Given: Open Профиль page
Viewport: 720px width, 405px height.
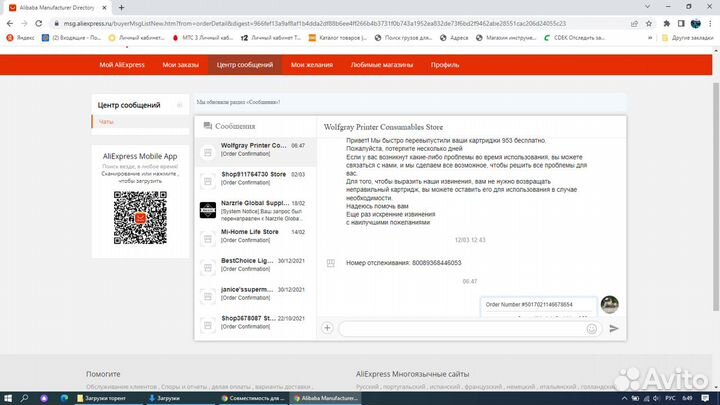Looking at the screenshot, I should 445,65.
